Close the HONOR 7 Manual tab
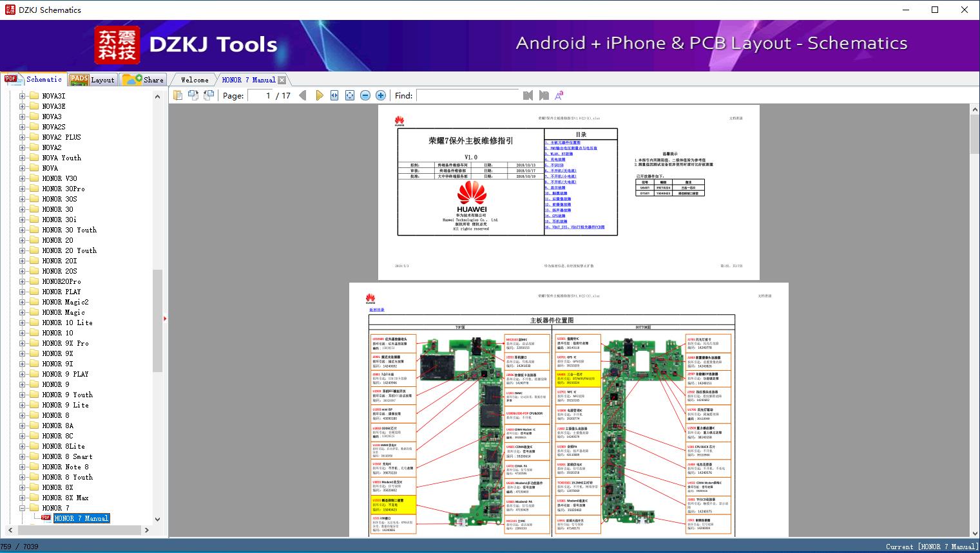The width and height of the screenshot is (980, 553). click(x=282, y=80)
